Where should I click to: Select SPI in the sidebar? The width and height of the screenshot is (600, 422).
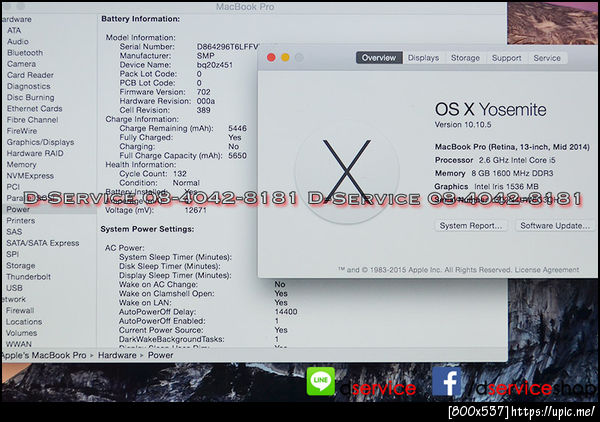[13, 254]
